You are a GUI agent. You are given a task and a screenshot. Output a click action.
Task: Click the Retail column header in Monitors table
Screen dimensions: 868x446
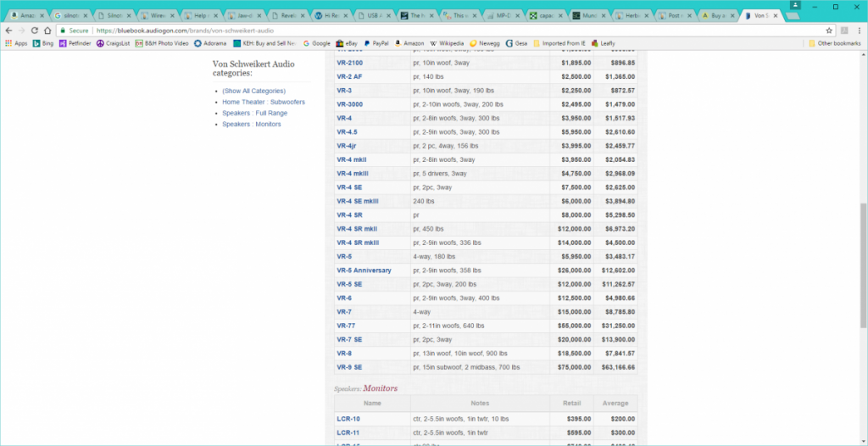pyautogui.click(x=571, y=404)
